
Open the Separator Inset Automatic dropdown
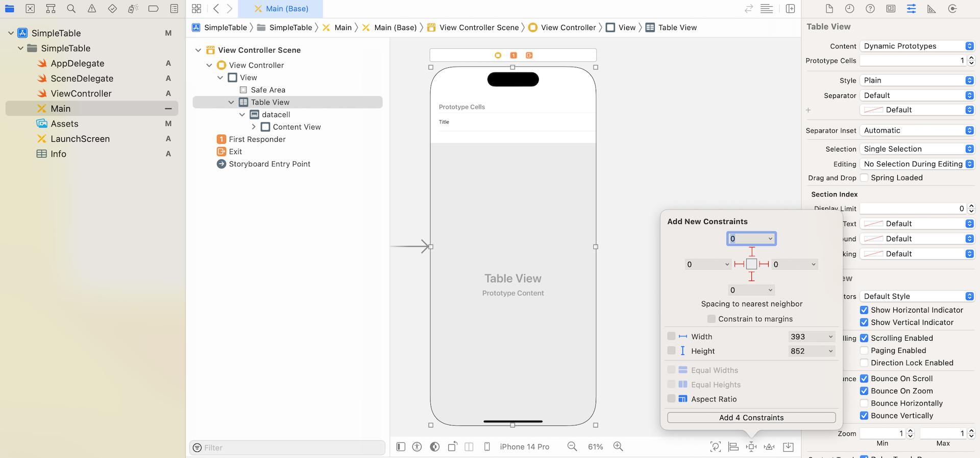(x=917, y=130)
